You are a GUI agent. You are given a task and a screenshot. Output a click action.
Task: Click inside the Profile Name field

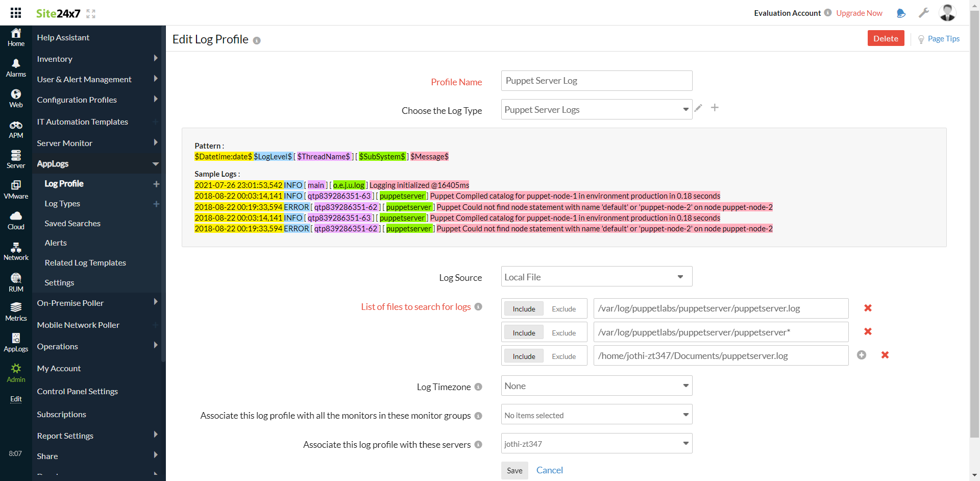(596, 80)
